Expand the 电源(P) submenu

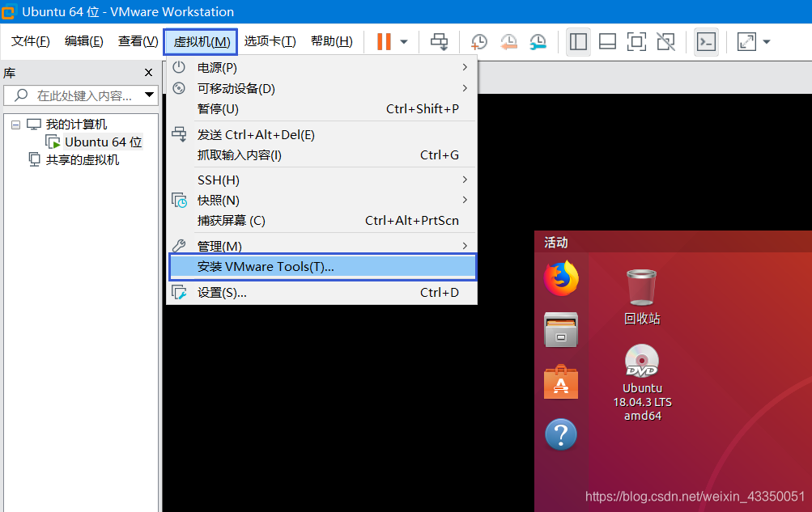pyautogui.click(x=321, y=68)
